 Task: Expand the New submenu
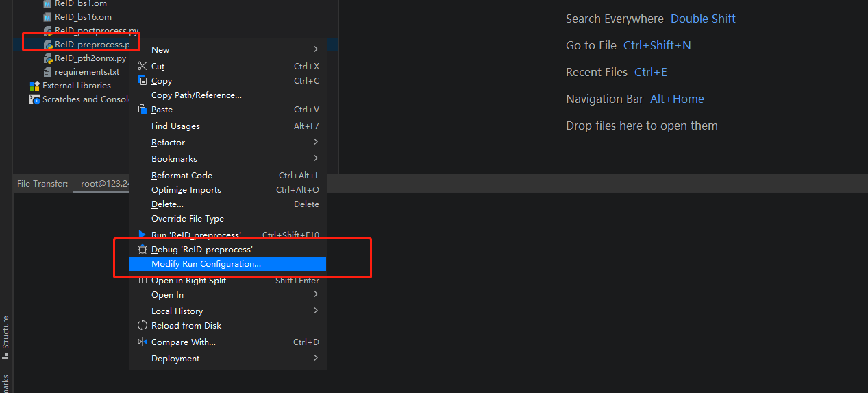(x=315, y=49)
